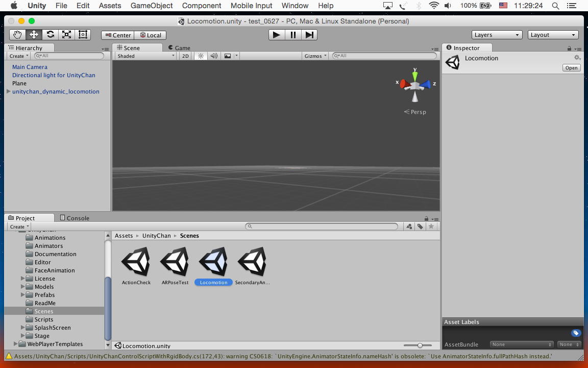Click UnityChan in the breadcrumb path

[156, 236]
